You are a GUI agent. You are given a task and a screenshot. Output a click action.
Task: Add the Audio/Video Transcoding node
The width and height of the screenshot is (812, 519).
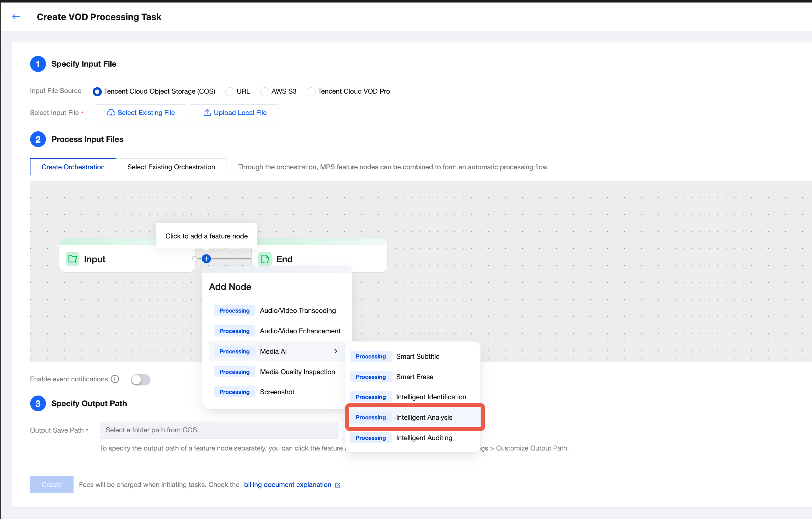tap(297, 311)
